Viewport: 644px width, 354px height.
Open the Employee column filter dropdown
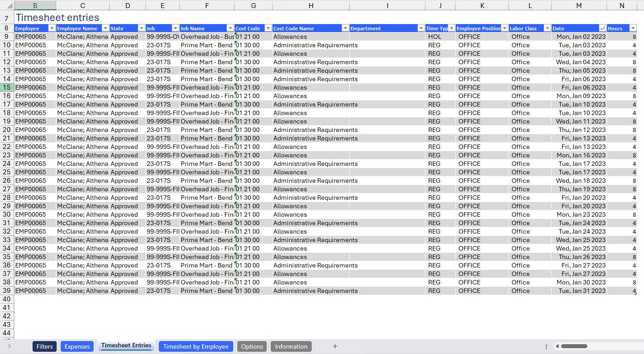click(x=52, y=28)
